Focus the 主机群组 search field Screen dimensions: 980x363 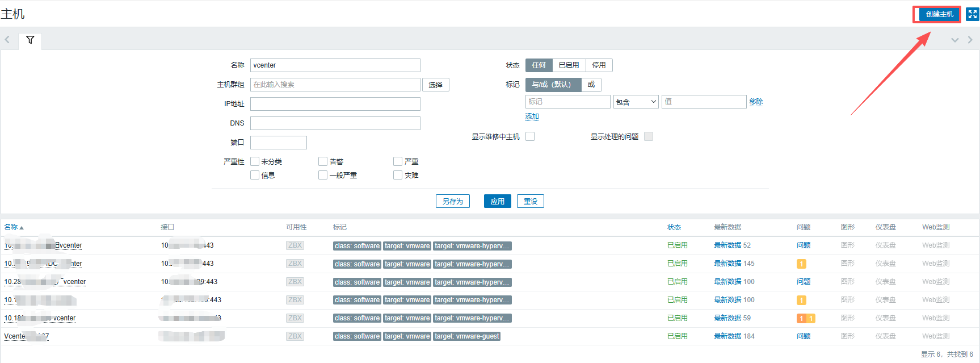(335, 85)
